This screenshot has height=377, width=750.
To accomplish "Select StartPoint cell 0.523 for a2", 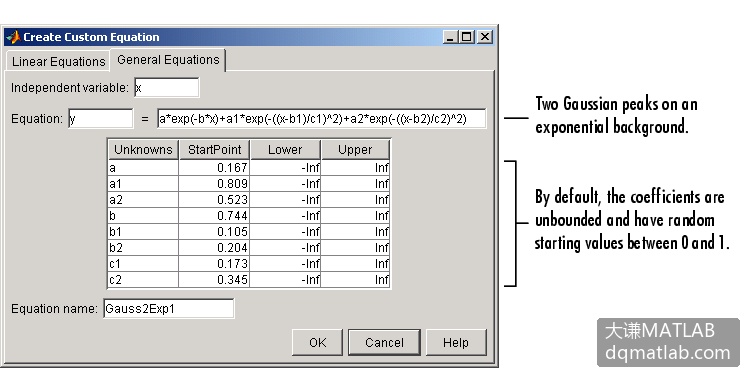I will tap(214, 200).
